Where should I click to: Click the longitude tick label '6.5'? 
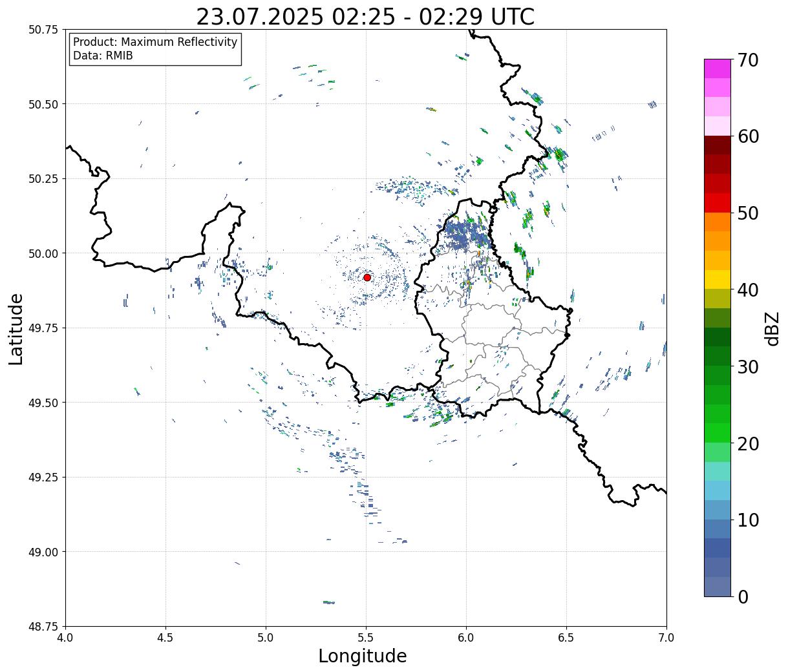click(x=566, y=638)
